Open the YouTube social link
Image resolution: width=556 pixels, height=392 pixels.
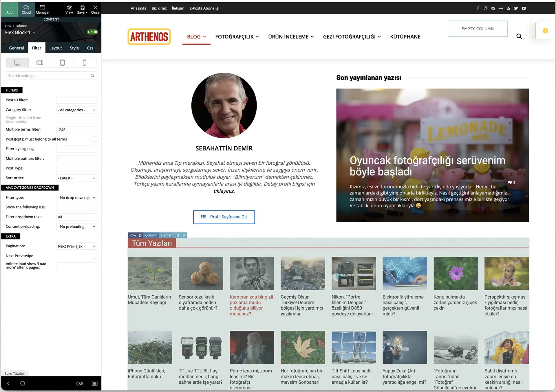coord(524,8)
